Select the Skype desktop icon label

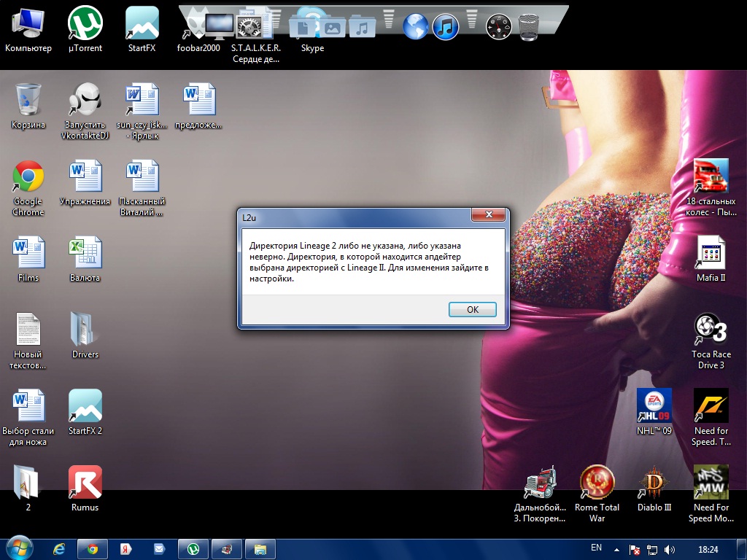tap(312, 48)
